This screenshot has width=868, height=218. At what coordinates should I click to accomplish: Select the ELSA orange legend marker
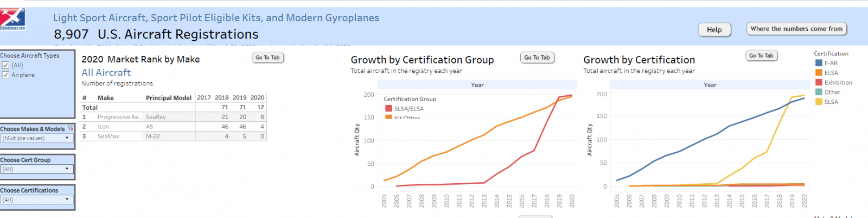(x=819, y=73)
